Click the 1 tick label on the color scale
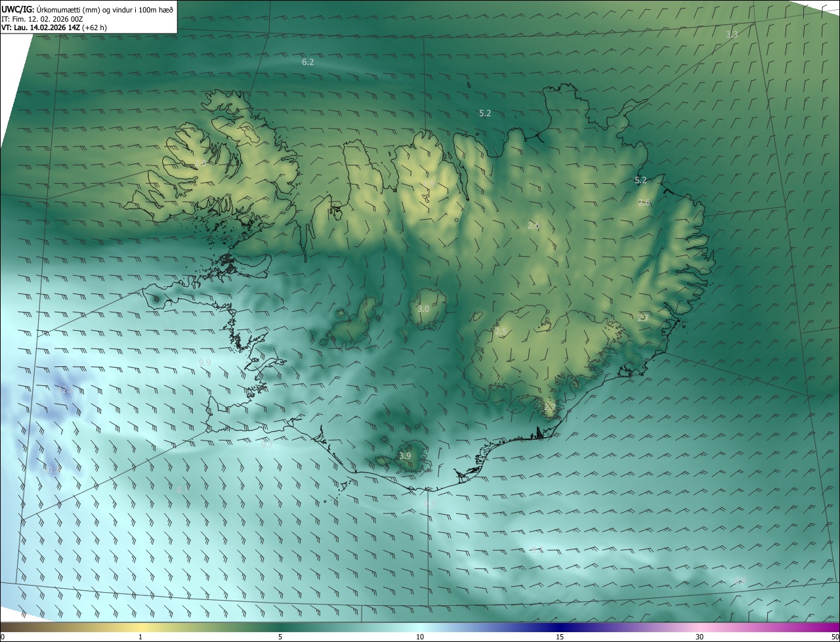 click(x=140, y=637)
